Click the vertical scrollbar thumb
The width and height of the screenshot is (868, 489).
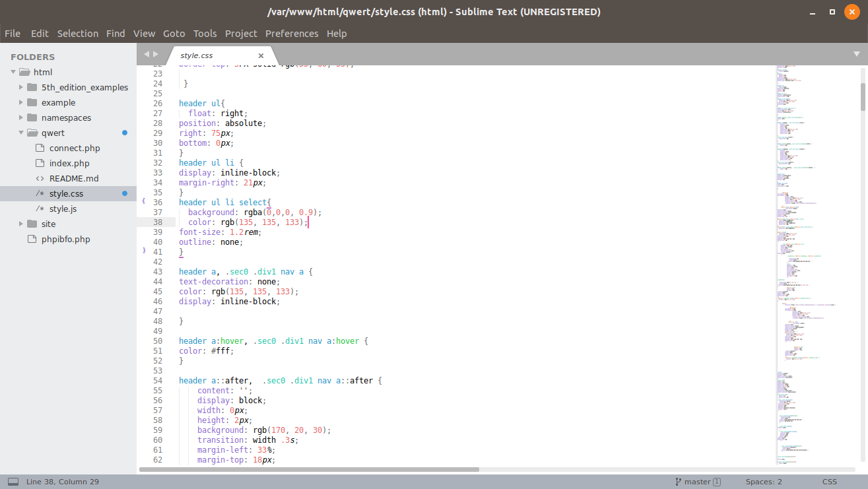(x=863, y=97)
